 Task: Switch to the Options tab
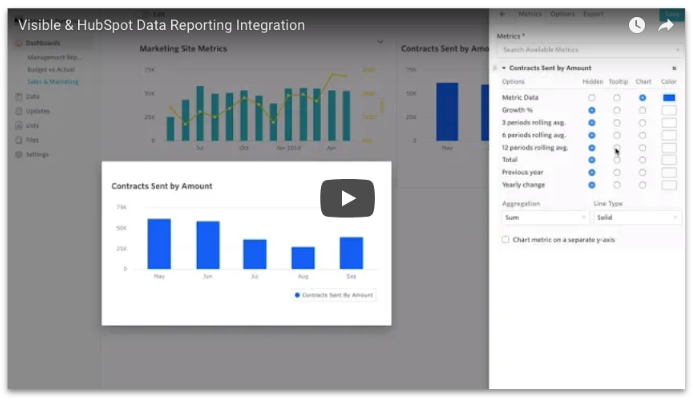(x=562, y=14)
